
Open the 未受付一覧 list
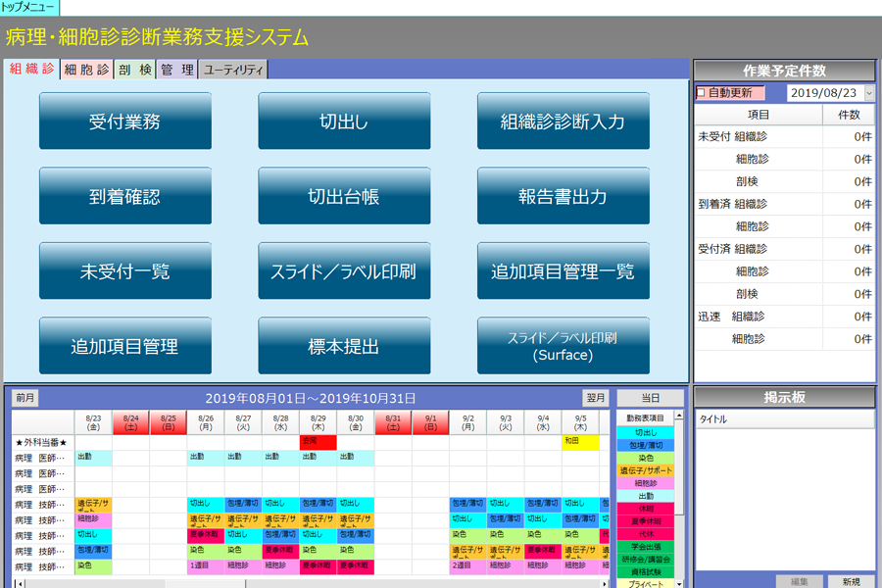pyautogui.click(x=125, y=271)
